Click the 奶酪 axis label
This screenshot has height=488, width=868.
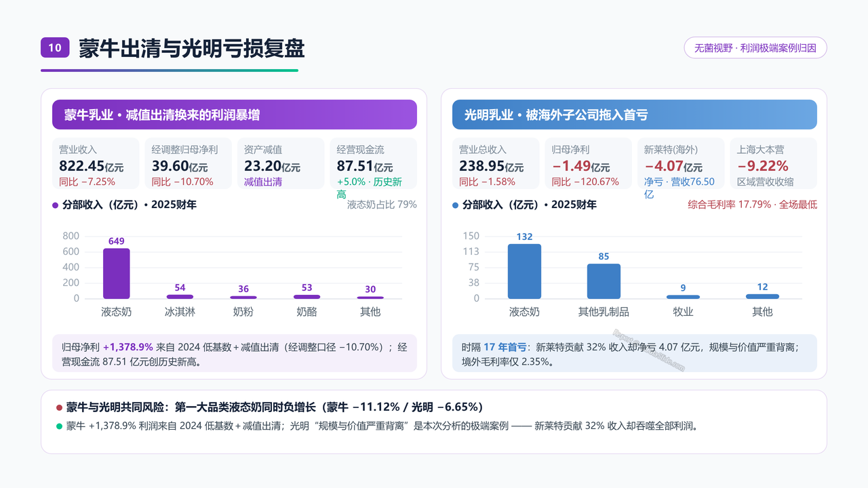click(x=307, y=312)
